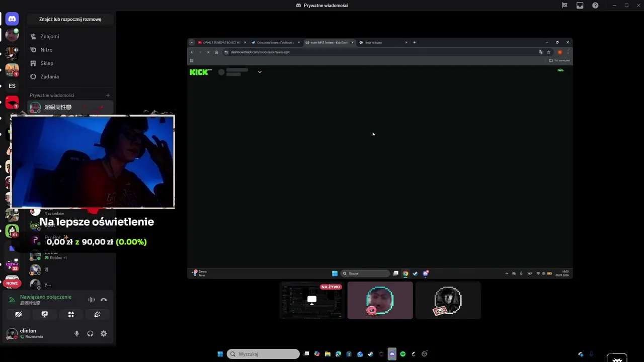Open activities launcher in voice panel
The image size is (644, 362).
pyautogui.click(x=71, y=314)
